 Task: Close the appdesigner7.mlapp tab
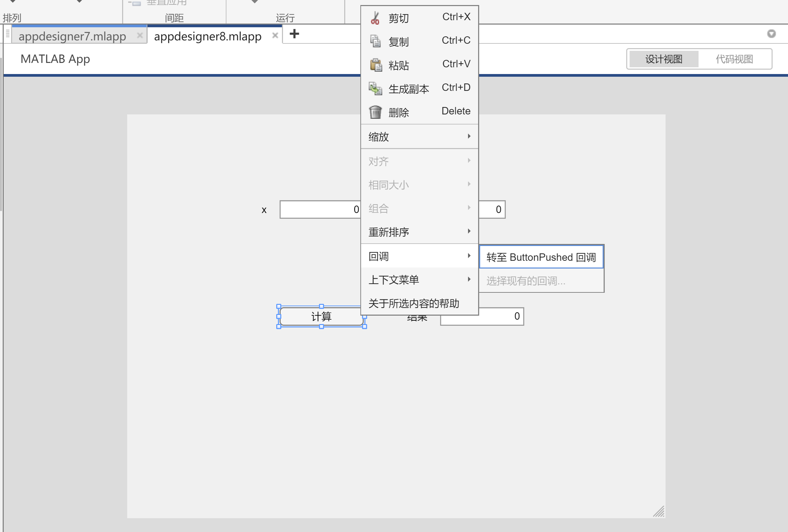coord(139,35)
